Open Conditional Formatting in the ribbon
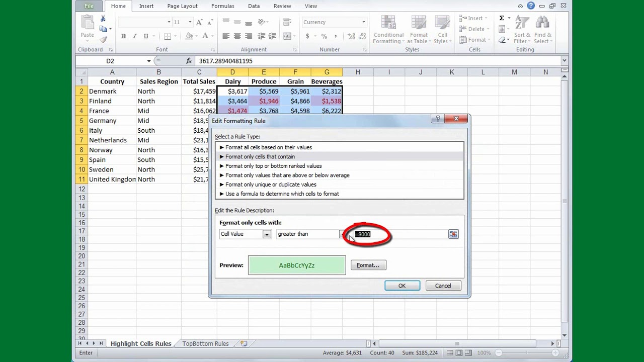 (x=388, y=30)
